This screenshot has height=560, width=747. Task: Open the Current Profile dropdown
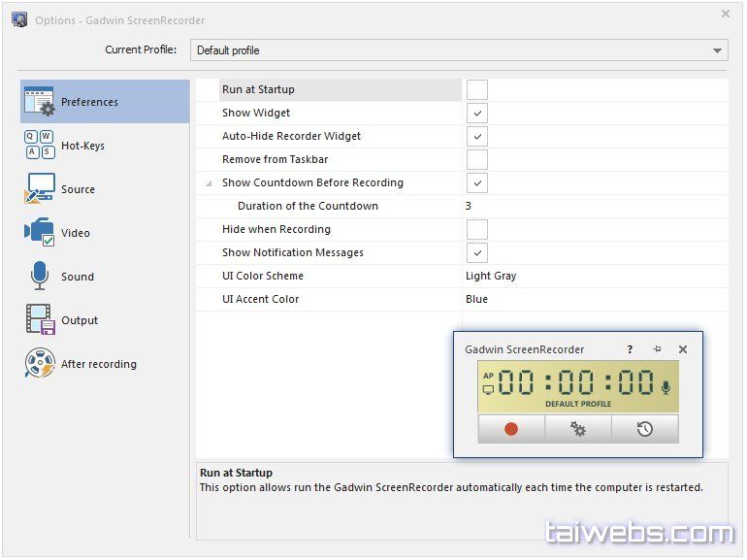coord(459,50)
